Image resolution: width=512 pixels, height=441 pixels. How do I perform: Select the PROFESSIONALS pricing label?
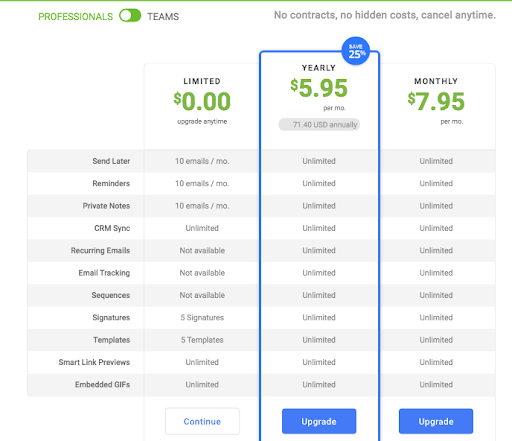[76, 16]
